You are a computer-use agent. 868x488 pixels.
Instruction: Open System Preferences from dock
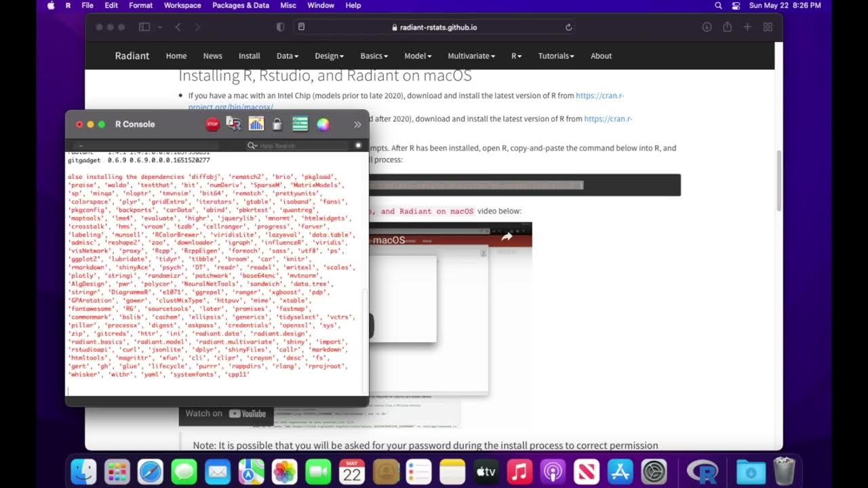pyautogui.click(x=654, y=472)
